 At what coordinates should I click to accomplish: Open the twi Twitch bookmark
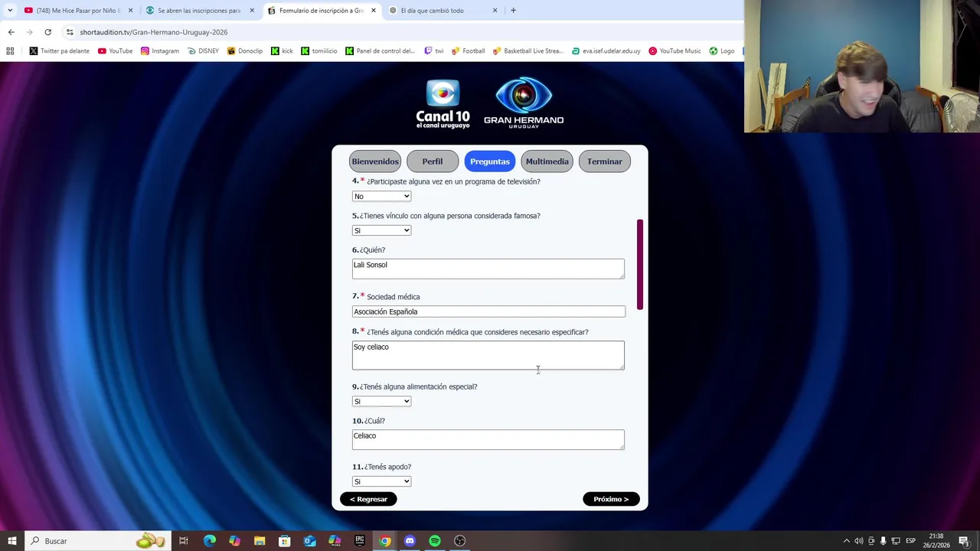tap(434, 51)
